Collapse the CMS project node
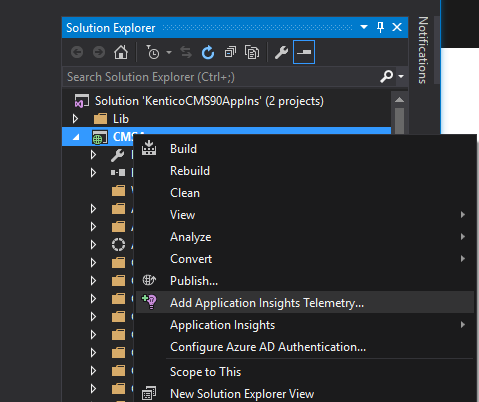This screenshot has width=479, height=402. coord(76,137)
